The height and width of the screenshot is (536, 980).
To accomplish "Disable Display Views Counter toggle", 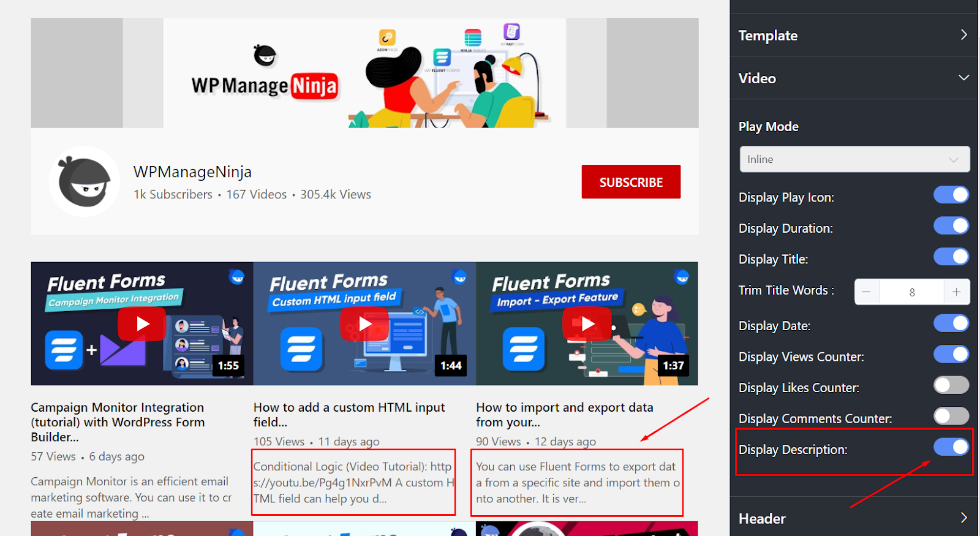I will pos(951,354).
